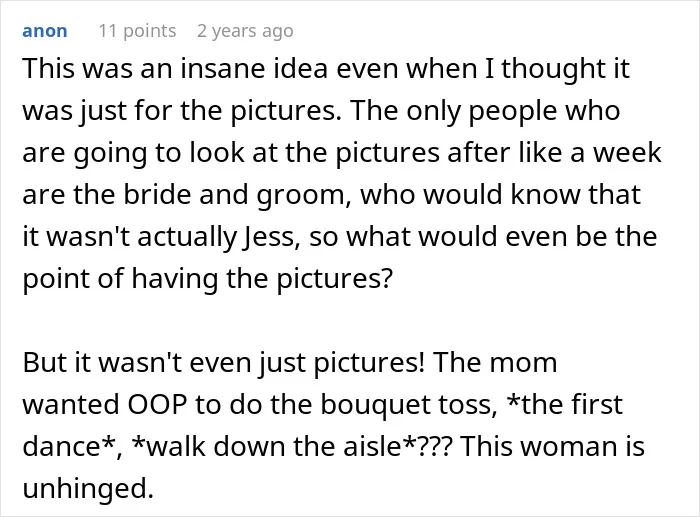This screenshot has width=700, height=517.
Task: Click the phrase "bouquet toss"
Action: 409,405
